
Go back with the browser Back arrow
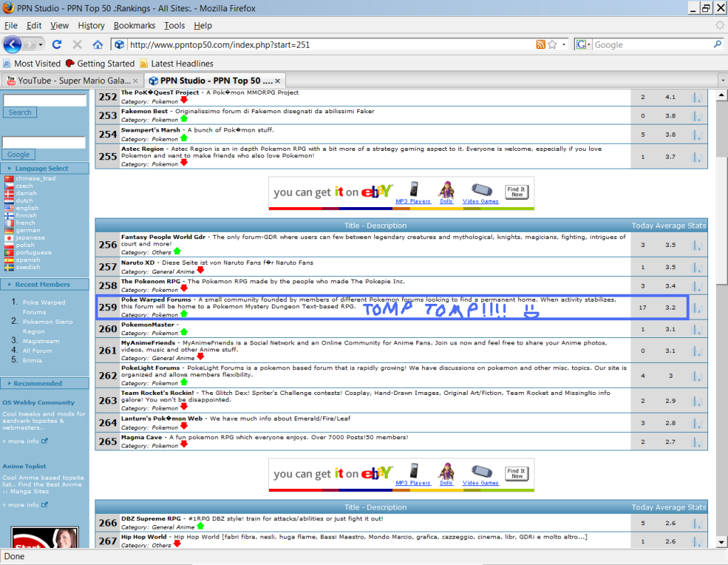[13, 45]
